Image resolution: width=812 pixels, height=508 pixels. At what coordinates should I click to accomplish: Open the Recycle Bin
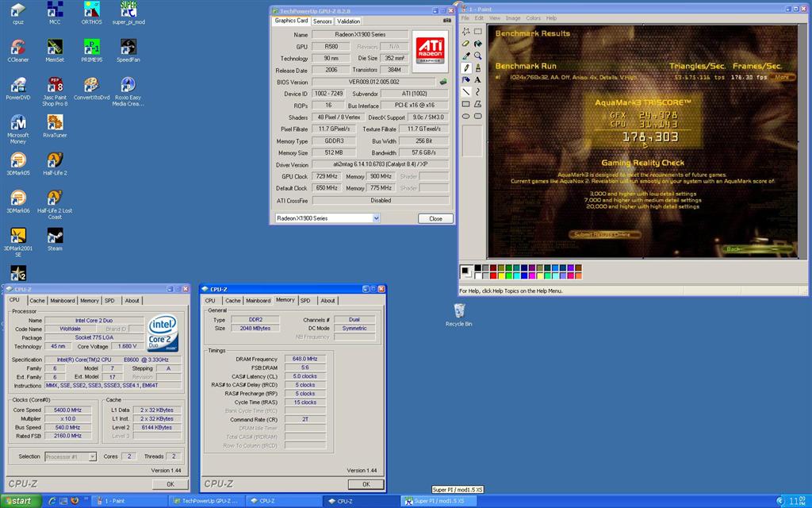point(459,314)
